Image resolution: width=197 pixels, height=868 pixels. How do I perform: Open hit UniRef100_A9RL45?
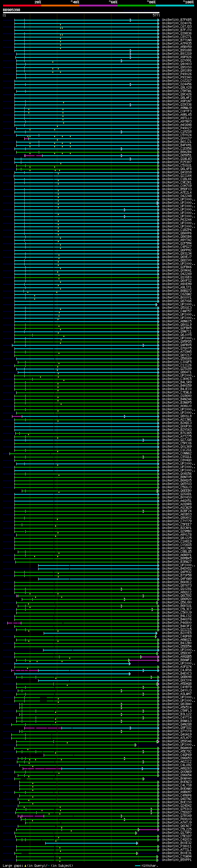(x=177, y=115)
